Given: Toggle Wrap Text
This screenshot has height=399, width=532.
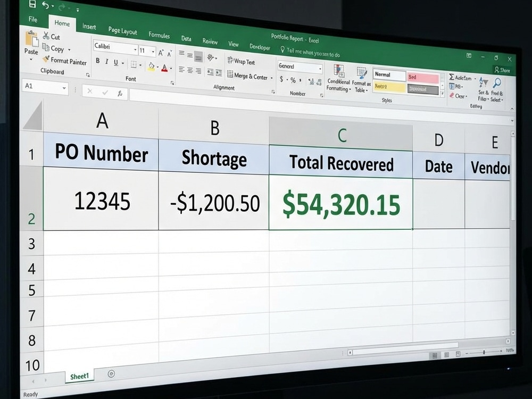Looking at the screenshot, I should pyautogui.click(x=241, y=61).
